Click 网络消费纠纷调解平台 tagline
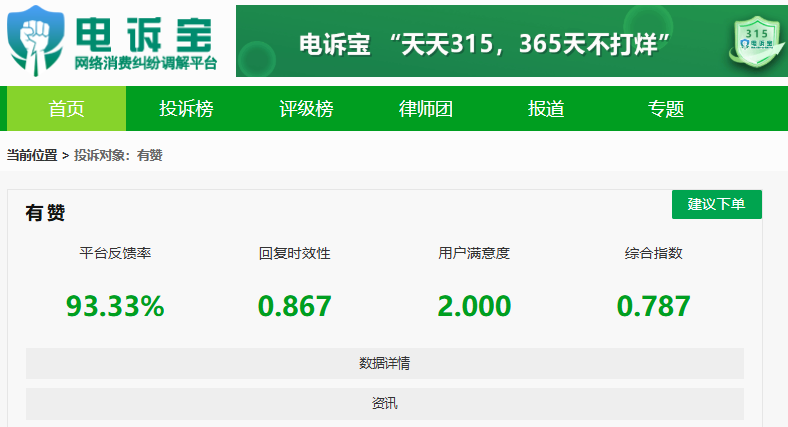 146,63
